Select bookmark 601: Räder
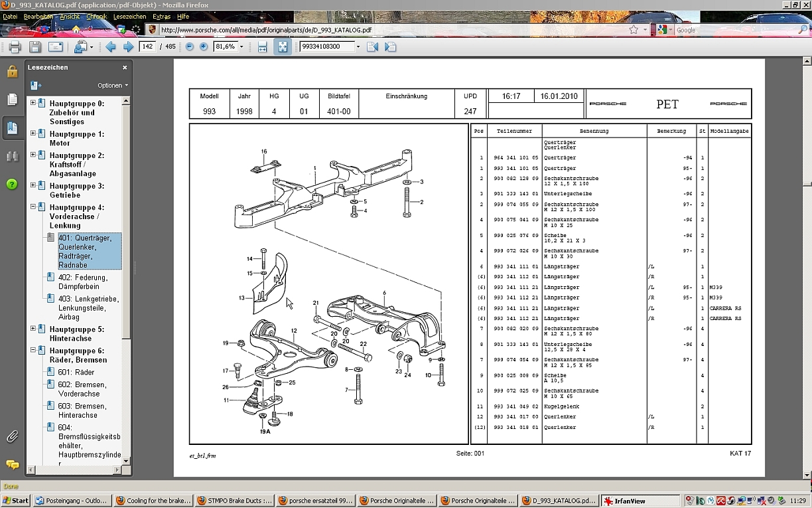Screen dimensions: 812x508 (76, 373)
